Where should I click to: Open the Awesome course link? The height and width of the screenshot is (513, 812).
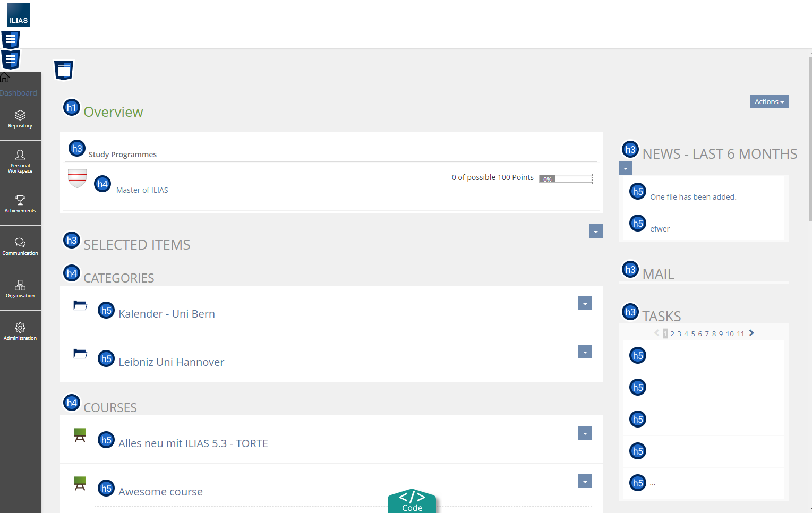pyautogui.click(x=160, y=492)
